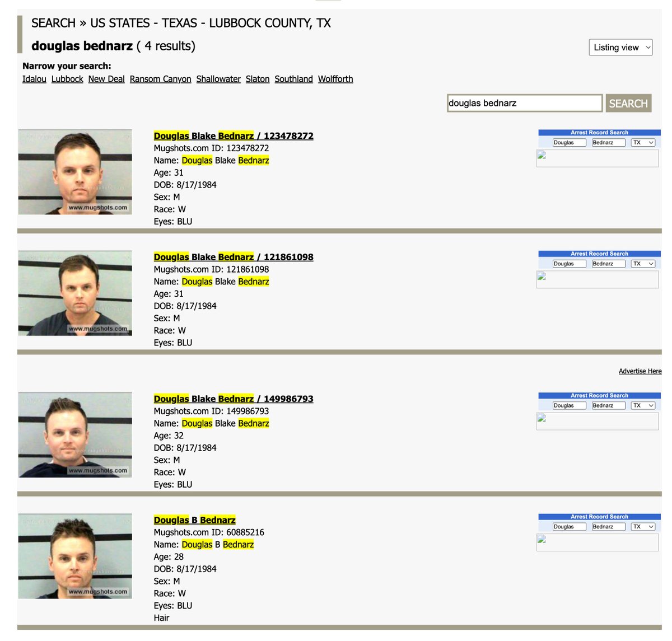Narrow results to Wolfforth
The image size is (672, 641).
[335, 79]
